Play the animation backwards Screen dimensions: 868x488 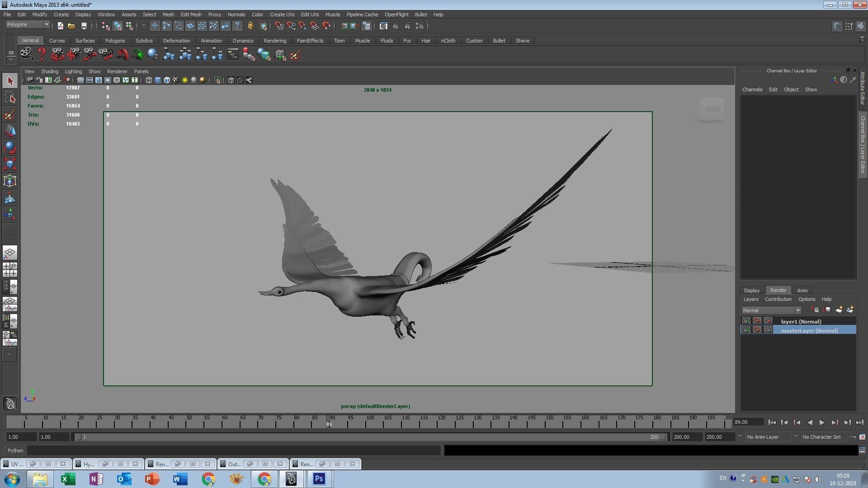pyautogui.click(x=809, y=422)
